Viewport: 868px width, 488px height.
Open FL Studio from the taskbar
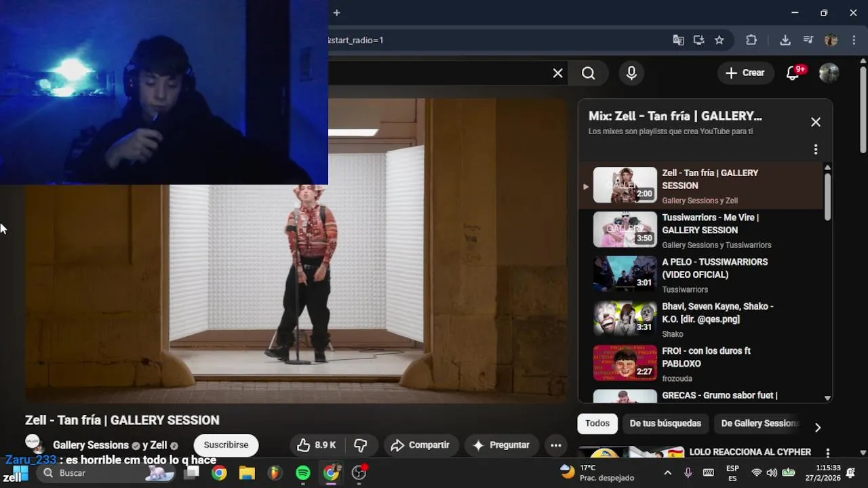(x=275, y=473)
